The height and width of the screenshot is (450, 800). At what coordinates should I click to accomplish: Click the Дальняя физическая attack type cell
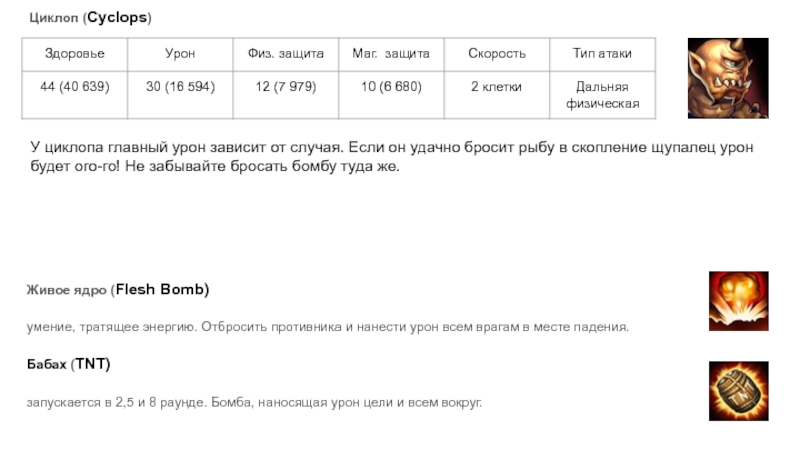tap(602, 95)
